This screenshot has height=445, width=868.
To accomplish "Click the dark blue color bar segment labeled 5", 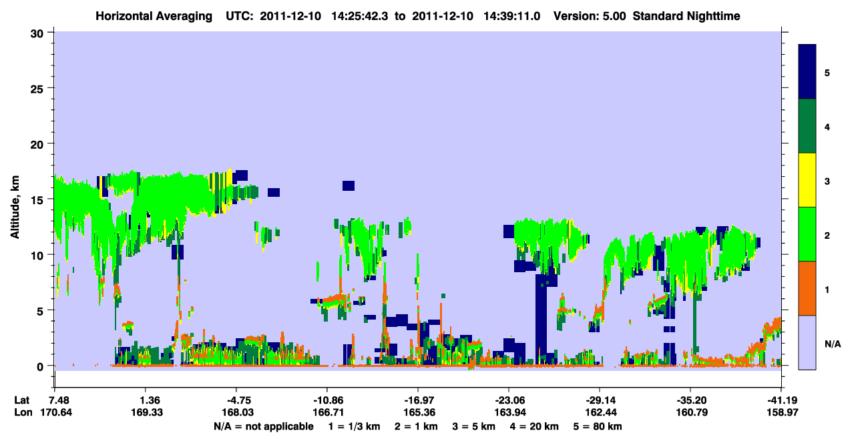I will click(808, 72).
